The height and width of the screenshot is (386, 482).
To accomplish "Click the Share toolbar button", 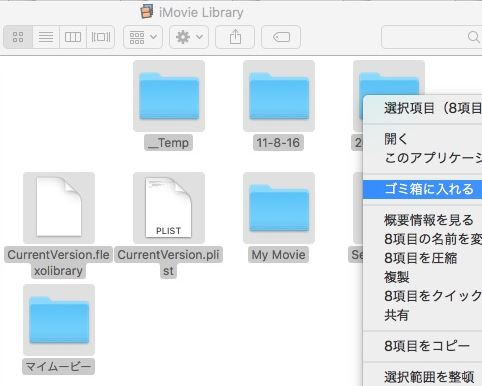I will pyautogui.click(x=235, y=37).
